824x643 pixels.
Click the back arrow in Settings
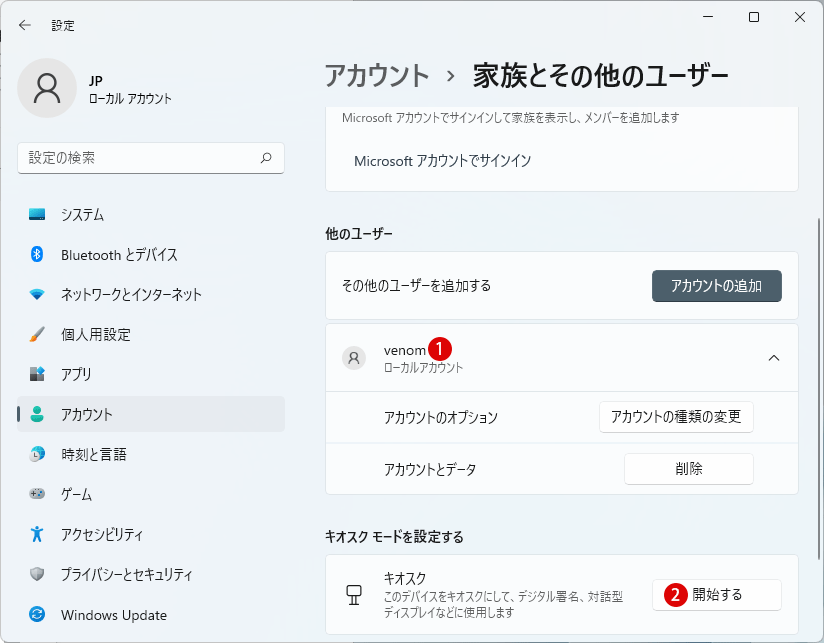click(25, 25)
